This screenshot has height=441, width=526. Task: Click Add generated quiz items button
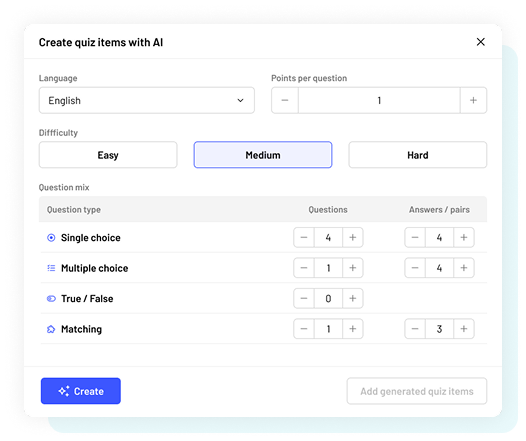pyautogui.click(x=417, y=391)
